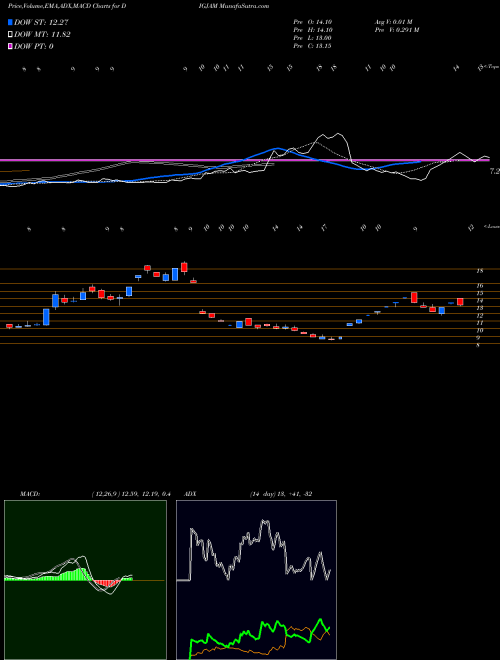This screenshot has width=500, height=660.
Task: Click the price axis label '18'
Action: (x=479, y=271)
